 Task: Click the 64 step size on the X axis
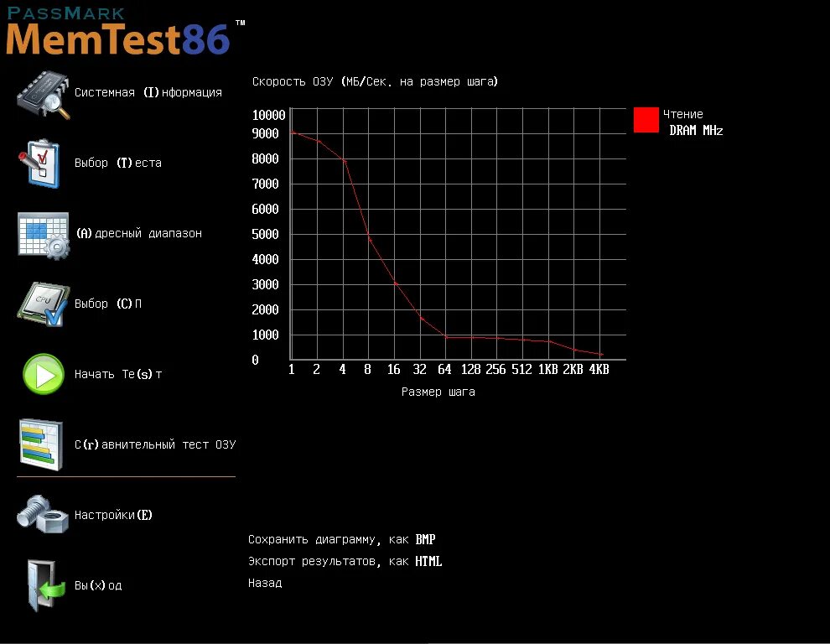[x=444, y=369]
